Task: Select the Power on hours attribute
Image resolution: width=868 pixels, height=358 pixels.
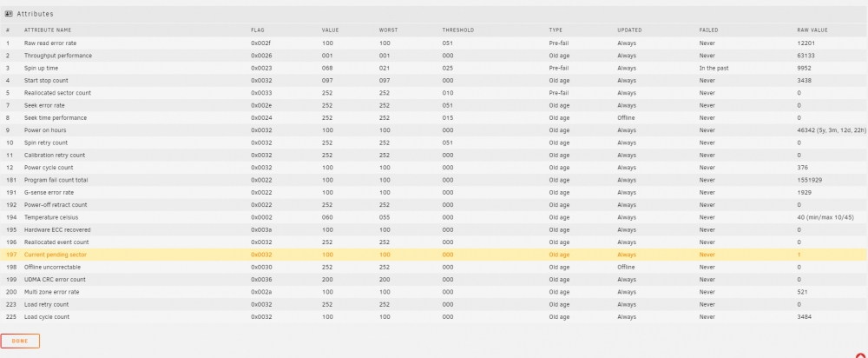Action: (45, 130)
